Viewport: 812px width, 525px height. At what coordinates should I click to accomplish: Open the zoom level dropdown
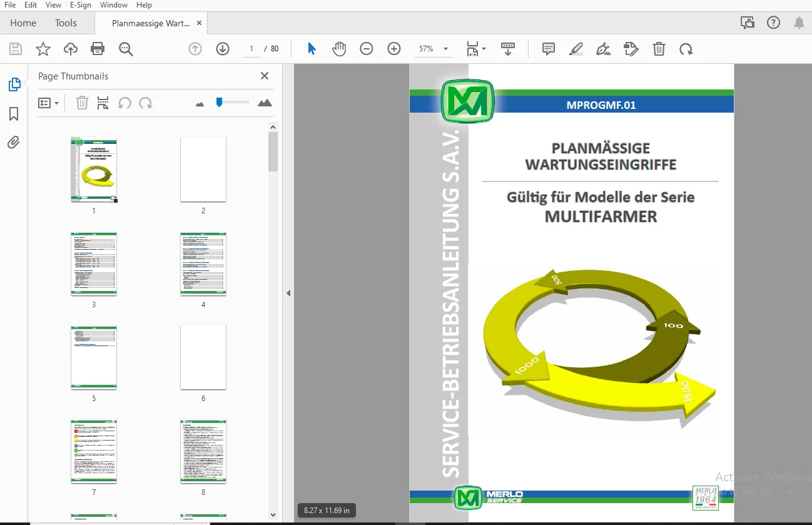point(445,49)
